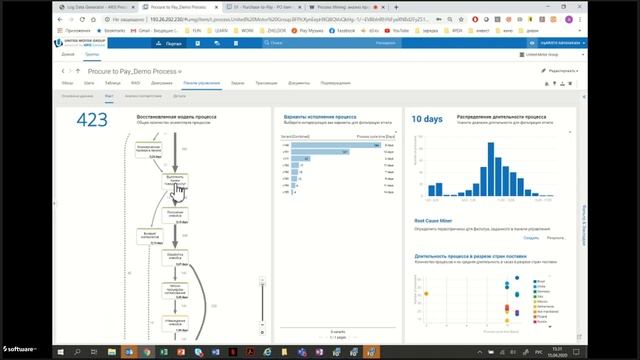Open the Documents tab
This screenshot has height=360, width=640.
click(299, 83)
